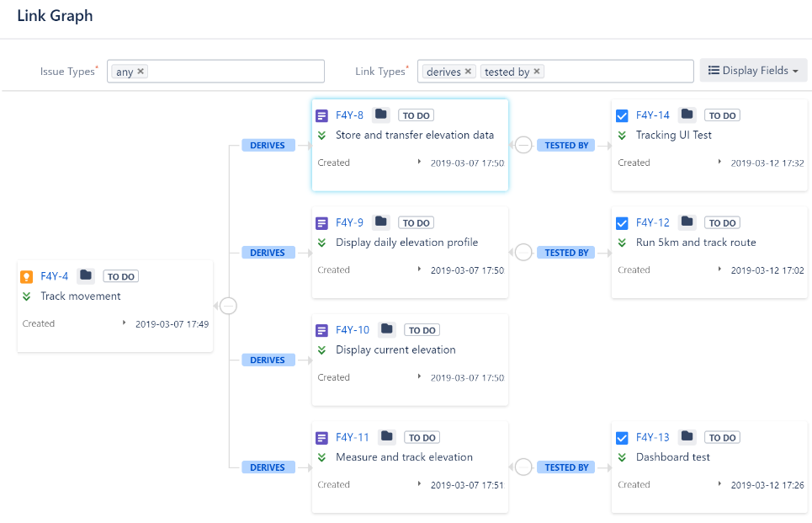Viewport: 812px width, 523px height.
Task: Remove the 'tested by' link type tag
Action: [537, 72]
